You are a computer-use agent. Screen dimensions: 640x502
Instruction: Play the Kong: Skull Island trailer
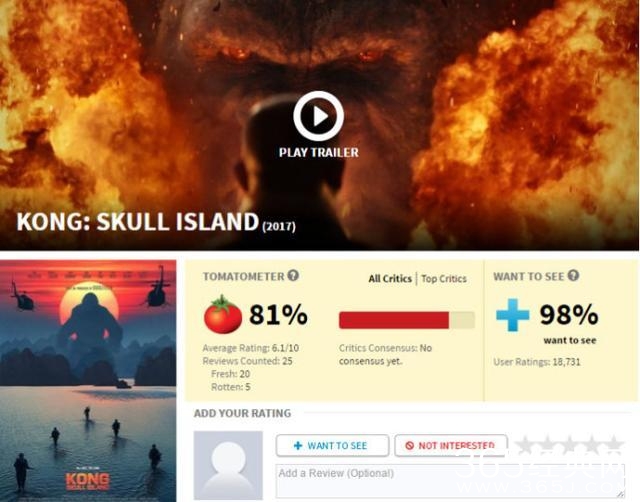click(318, 116)
